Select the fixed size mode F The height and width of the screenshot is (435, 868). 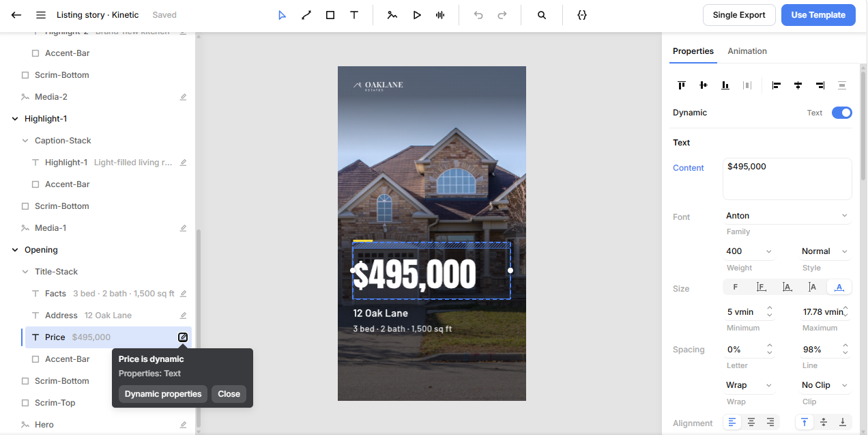(x=735, y=287)
